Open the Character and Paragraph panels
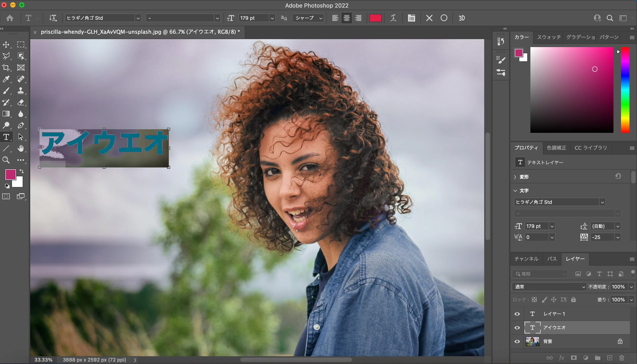This screenshot has height=364, width=637. tap(412, 18)
